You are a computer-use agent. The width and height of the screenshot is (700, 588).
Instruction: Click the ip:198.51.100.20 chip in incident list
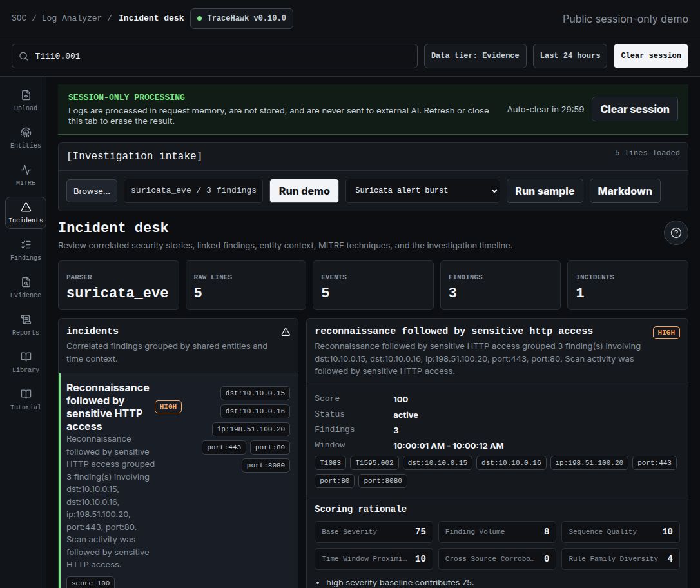pyautogui.click(x=251, y=429)
